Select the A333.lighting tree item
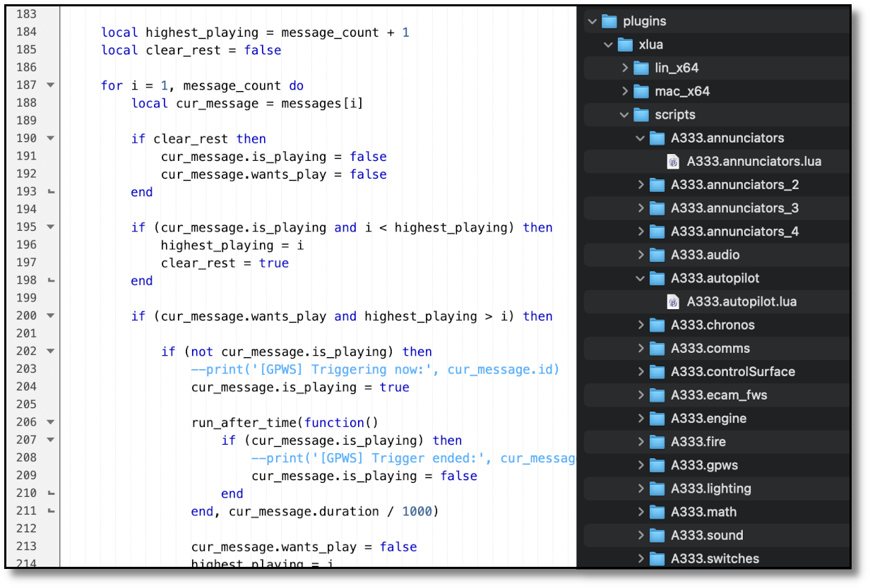This screenshot has width=870, height=588. pyautogui.click(x=710, y=488)
